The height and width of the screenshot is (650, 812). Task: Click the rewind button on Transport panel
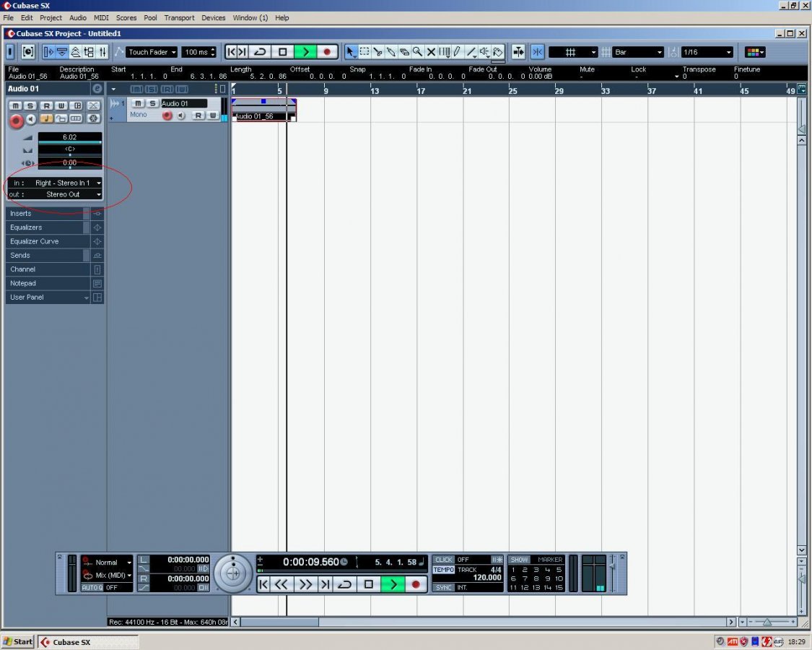(281, 585)
